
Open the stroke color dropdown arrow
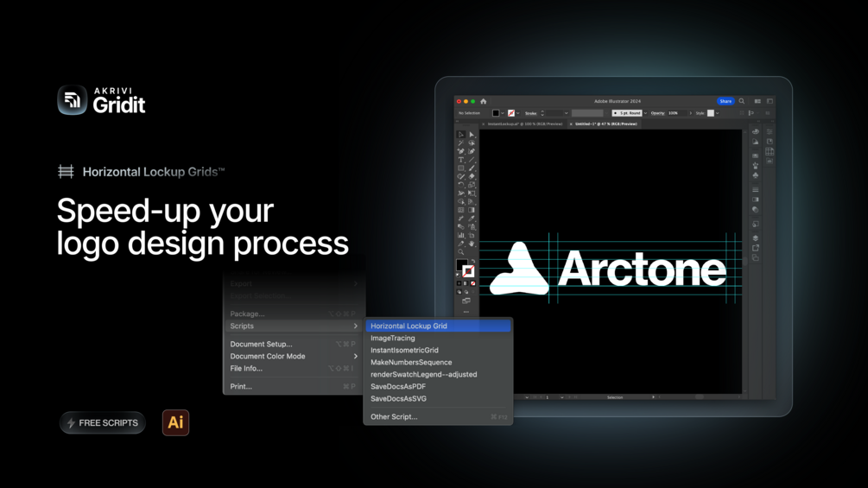point(517,113)
